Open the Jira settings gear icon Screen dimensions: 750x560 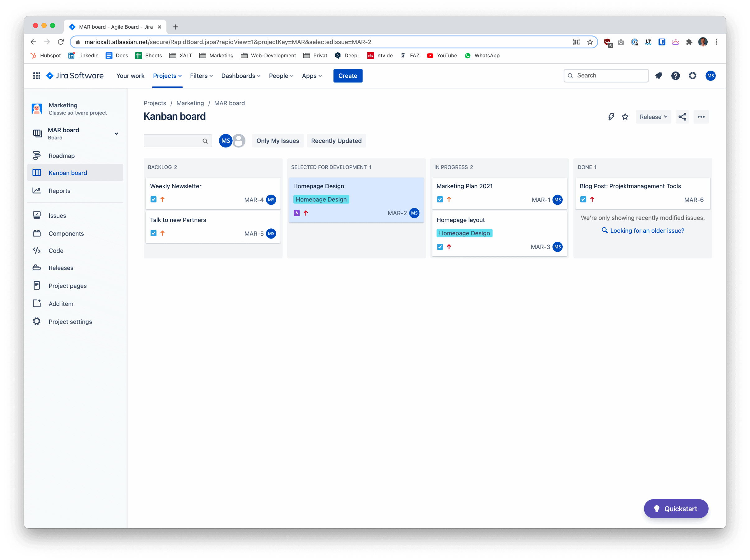click(x=692, y=76)
